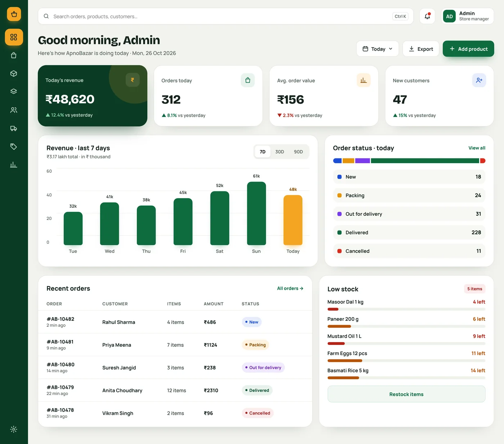The height and width of the screenshot is (444, 504).
Task: Click the rupee icon on revenue card
Action: point(132,80)
